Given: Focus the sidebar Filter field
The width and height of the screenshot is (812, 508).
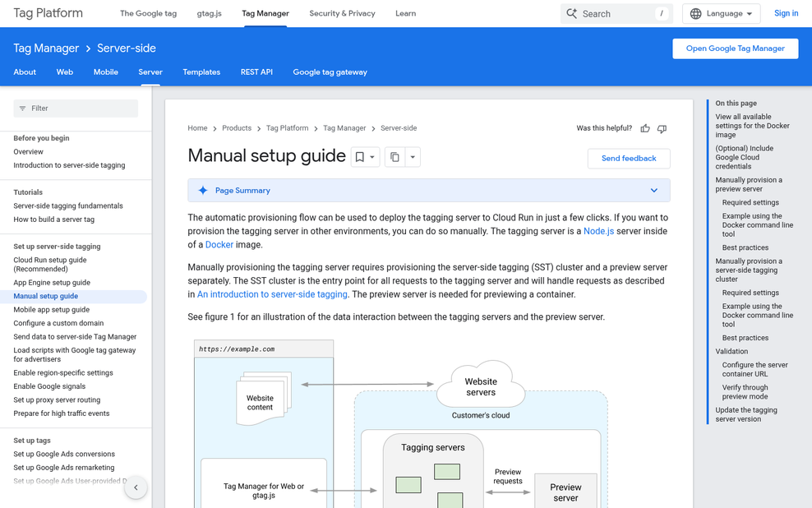Looking at the screenshot, I should point(76,109).
